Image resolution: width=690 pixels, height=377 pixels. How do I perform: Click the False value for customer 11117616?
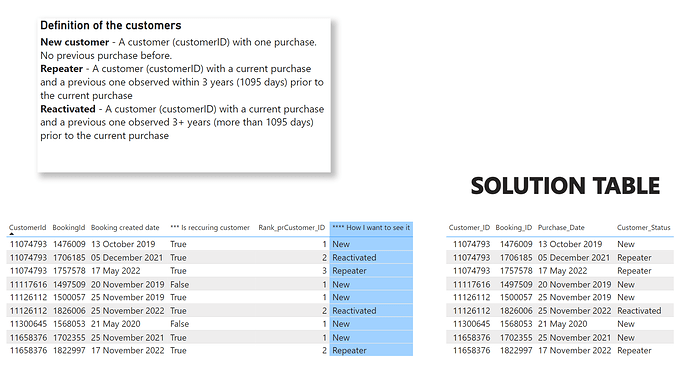[180, 285]
